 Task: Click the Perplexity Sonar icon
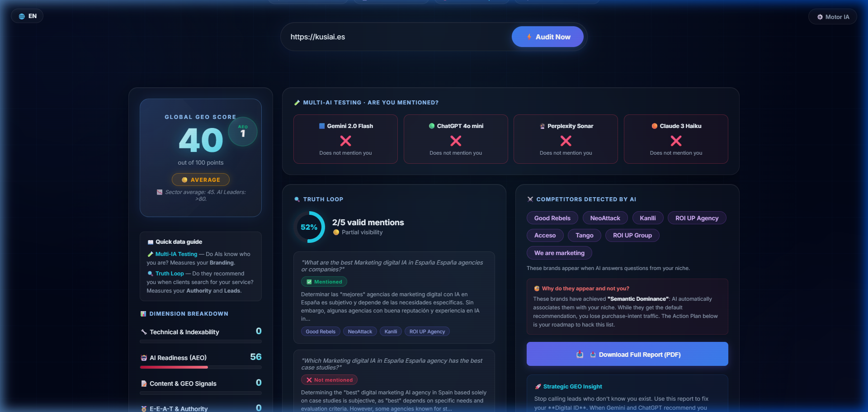(x=542, y=126)
